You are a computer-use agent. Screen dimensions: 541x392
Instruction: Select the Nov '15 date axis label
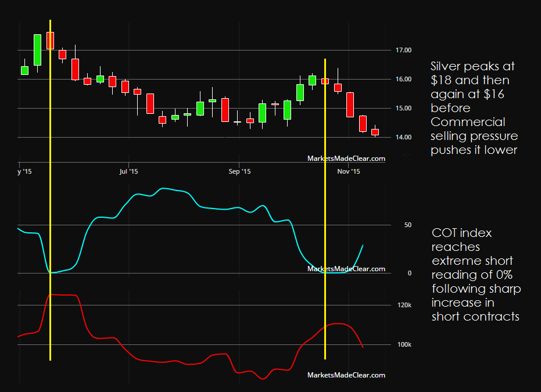tap(349, 171)
